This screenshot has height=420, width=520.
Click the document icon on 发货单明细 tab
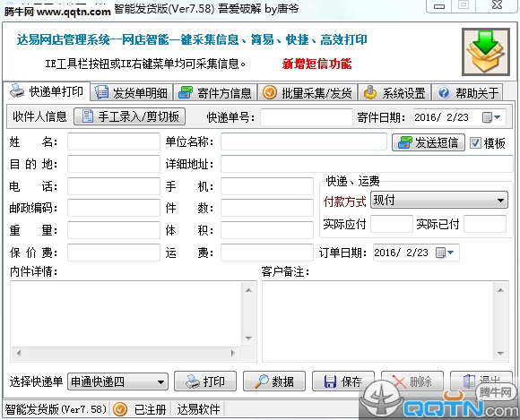101,92
